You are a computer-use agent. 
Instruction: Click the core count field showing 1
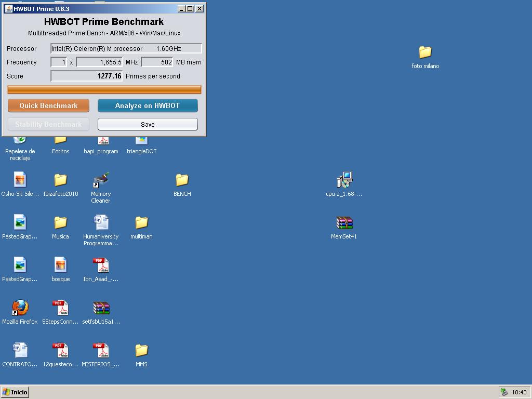coord(59,62)
